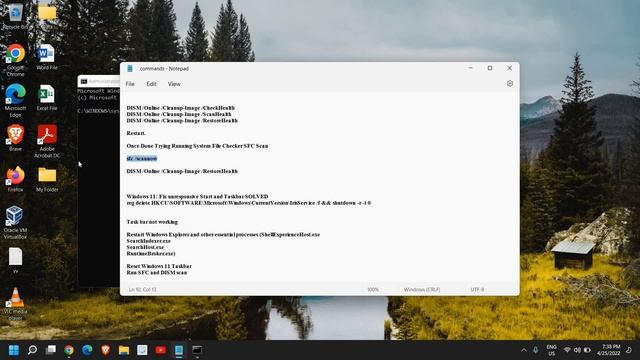Switch to Command Prompt on the taskbar
The height and width of the screenshot is (360, 640).
(197, 350)
